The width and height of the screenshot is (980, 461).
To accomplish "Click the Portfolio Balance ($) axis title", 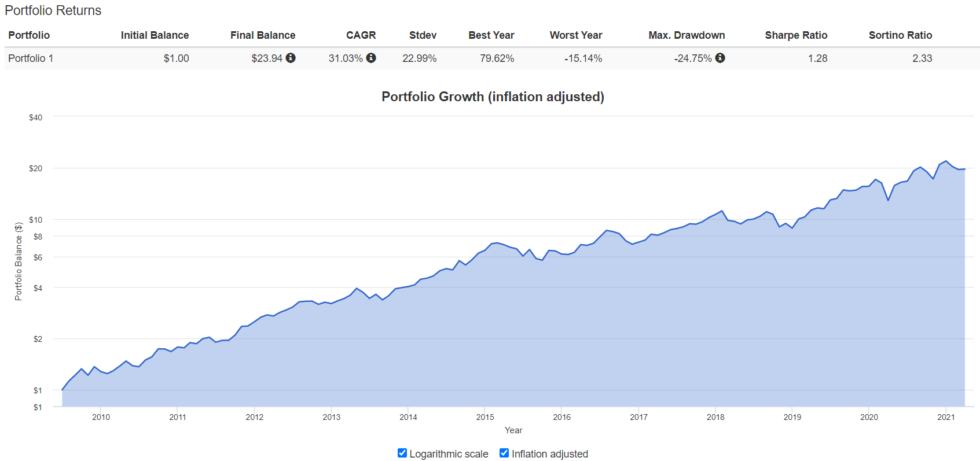I will tap(19, 261).
